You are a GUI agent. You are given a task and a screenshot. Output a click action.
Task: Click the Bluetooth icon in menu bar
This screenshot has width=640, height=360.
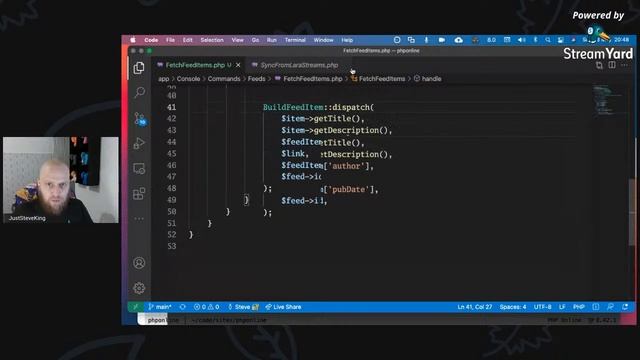pyautogui.click(x=535, y=40)
